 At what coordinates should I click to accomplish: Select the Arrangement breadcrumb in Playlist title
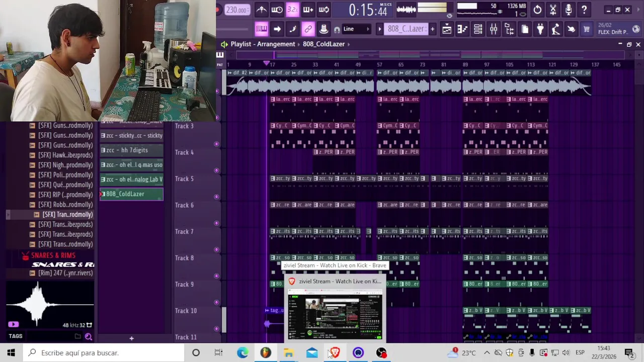(x=276, y=44)
